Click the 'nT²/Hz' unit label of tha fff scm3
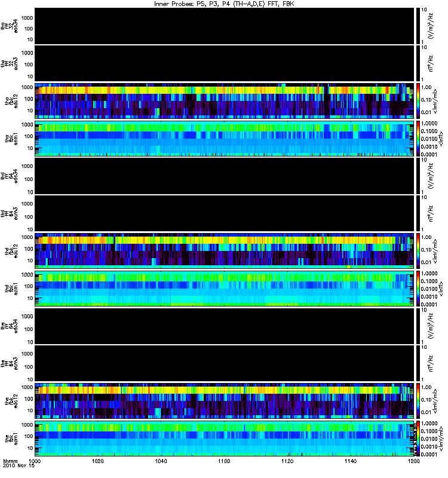Image resolution: width=448 pixels, height=478 pixels. [x=431, y=63]
